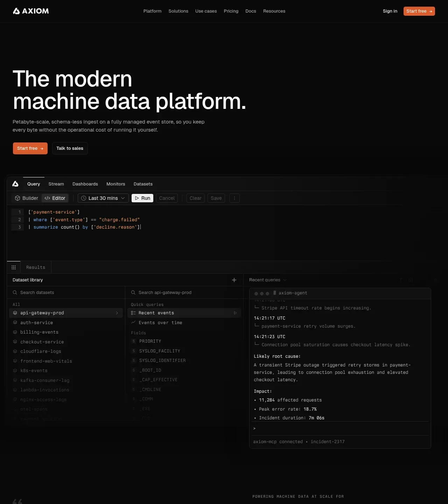
Task: Click the type icon beside SYSLOG_FACILITY field
Action: pyautogui.click(x=134, y=351)
